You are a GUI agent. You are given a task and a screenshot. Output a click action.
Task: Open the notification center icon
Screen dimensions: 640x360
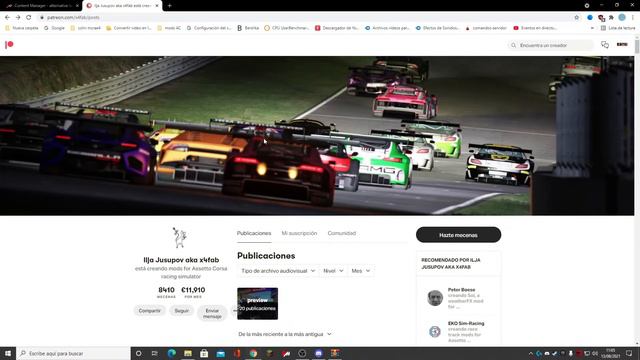(629, 353)
